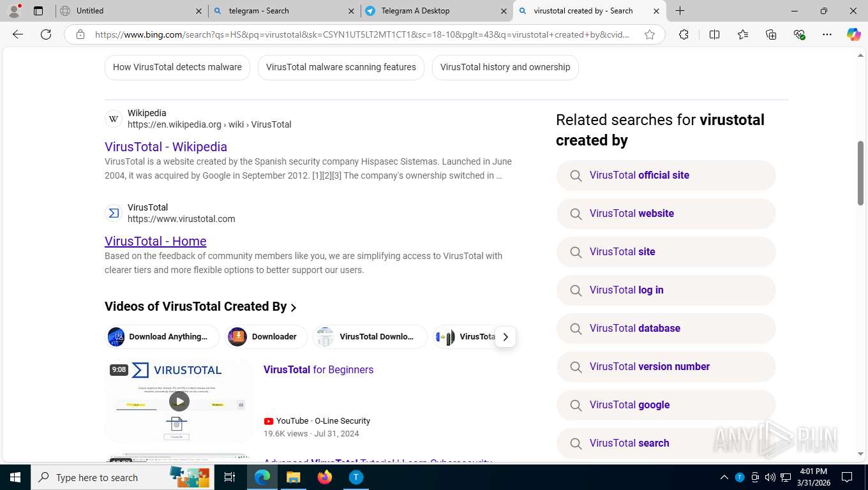Screen dimensions: 868x490
Task: Open VirusTotal for Beginners title link
Action: [318, 369]
